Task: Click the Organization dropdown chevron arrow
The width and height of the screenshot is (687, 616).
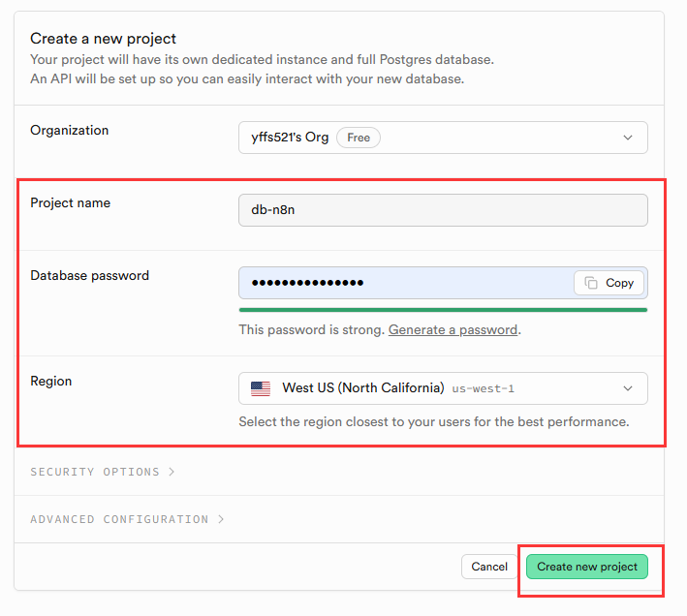Action: click(628, 138)
